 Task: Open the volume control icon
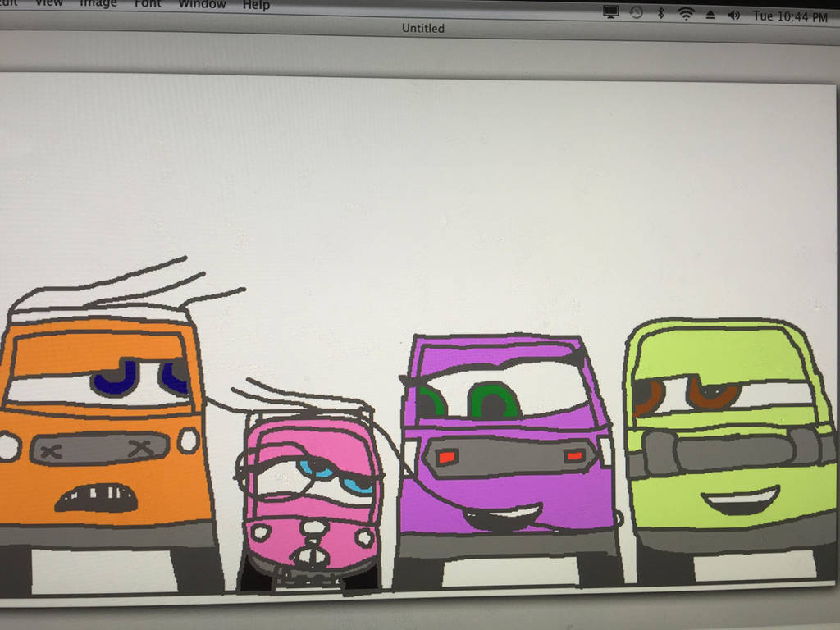[734, 15]
